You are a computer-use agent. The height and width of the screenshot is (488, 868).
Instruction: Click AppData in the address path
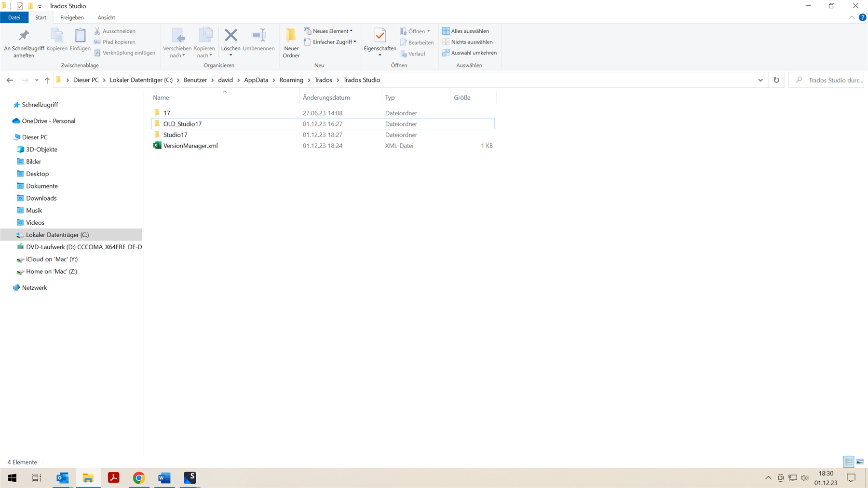256,80
